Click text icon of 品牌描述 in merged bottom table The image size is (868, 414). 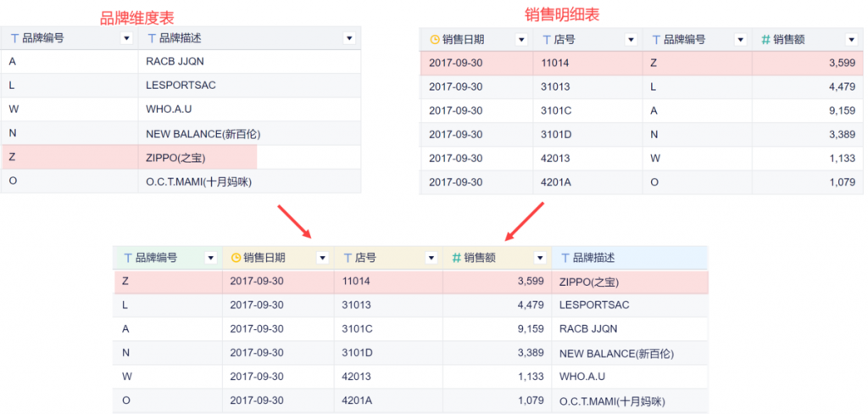pos(565,258)
